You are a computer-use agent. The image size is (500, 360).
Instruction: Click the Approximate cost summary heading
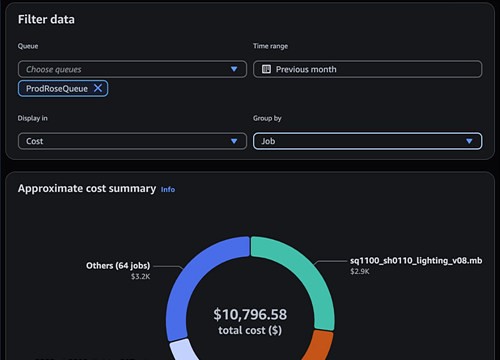pos(87,189)
